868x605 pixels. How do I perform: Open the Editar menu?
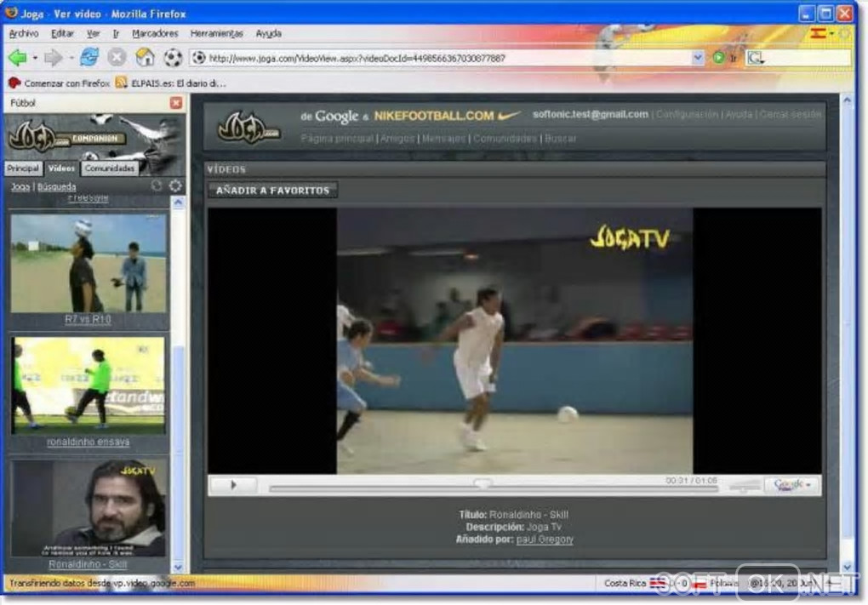point(62,33)
